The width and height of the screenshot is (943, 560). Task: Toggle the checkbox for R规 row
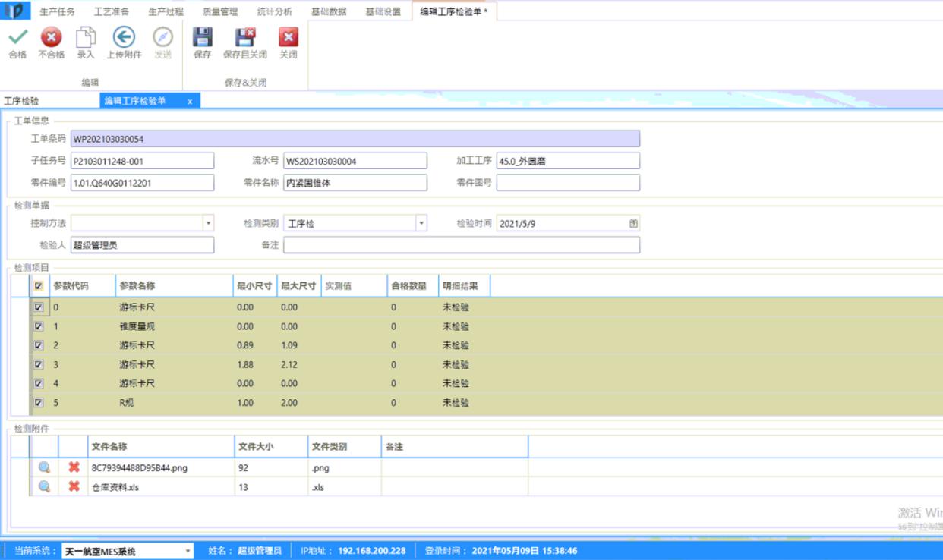pyautogui.click(x=39, y=402)
